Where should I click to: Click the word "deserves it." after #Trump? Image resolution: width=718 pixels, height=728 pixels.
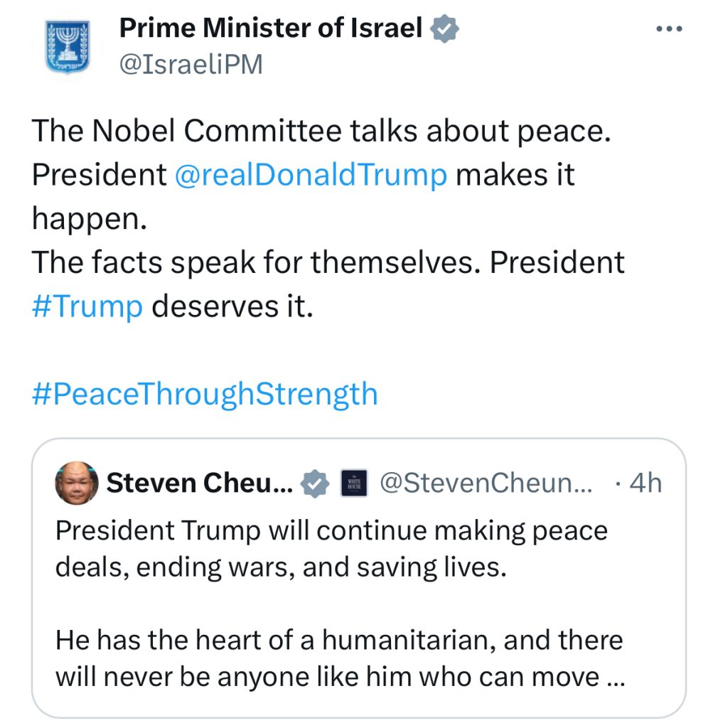tap(233, 306)
